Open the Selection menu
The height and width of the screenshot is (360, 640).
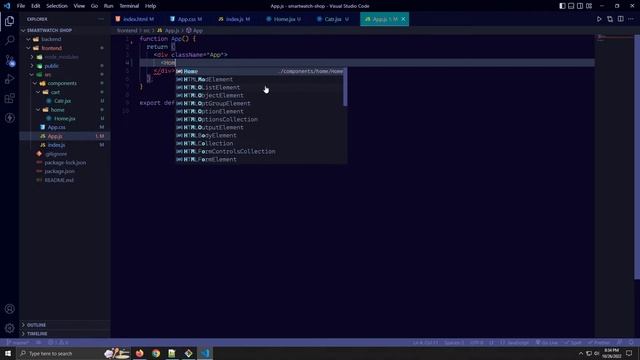pos(57,6)
